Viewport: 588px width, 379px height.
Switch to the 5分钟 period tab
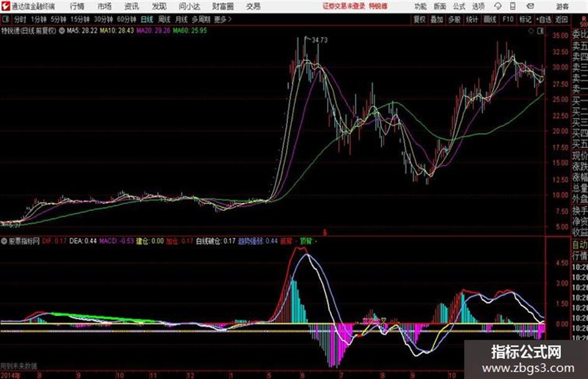(x=58, y=19)
